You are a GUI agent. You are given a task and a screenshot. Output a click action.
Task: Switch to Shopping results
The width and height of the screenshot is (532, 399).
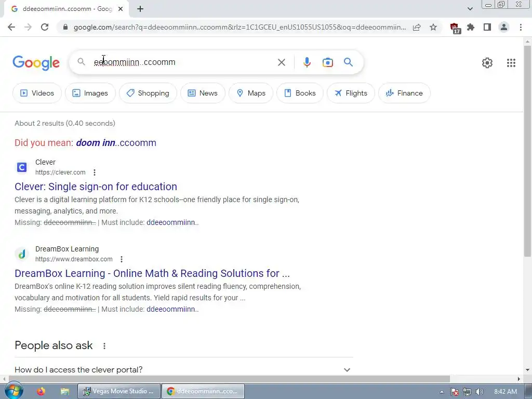click(x=148, y=93)
